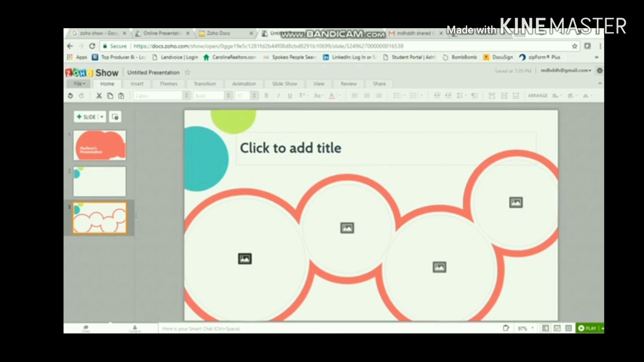Toggle italic formatting
Image resolution: width=644 pixels, height=362 pixels.
[x=278, y=96]
